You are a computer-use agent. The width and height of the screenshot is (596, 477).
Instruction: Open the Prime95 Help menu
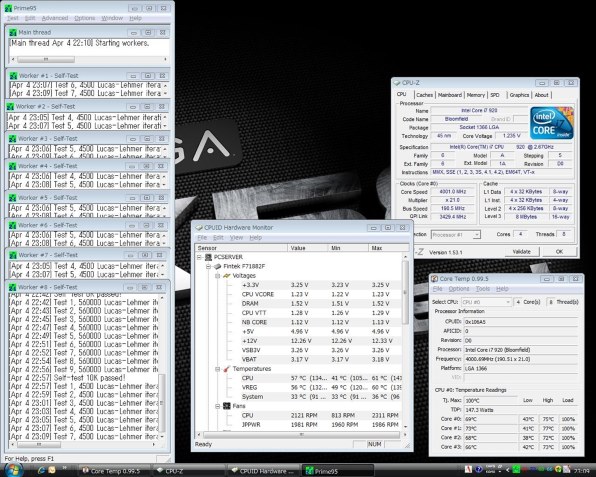tap(135, 18)
